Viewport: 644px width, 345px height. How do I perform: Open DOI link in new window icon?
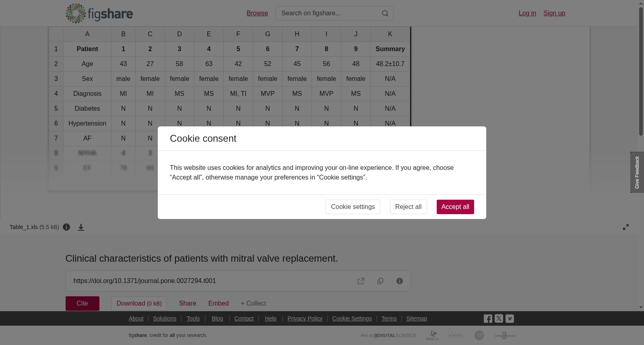tap(361, 281)
